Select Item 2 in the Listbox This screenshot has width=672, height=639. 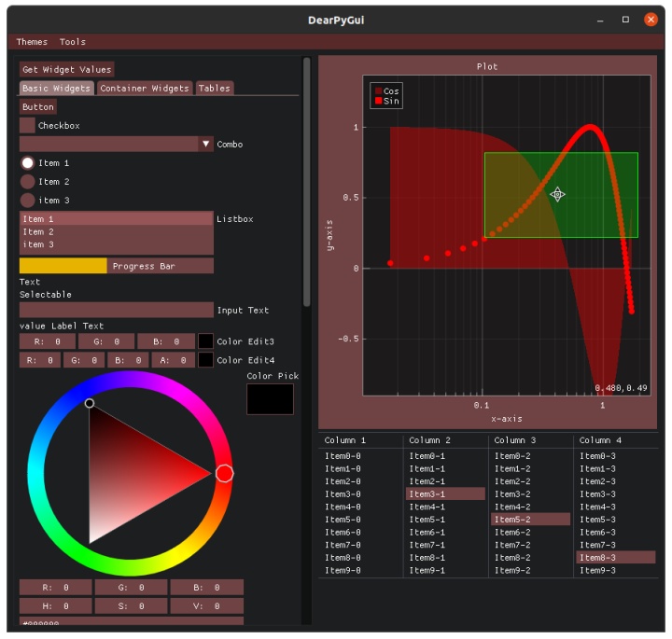click(116, 231)
